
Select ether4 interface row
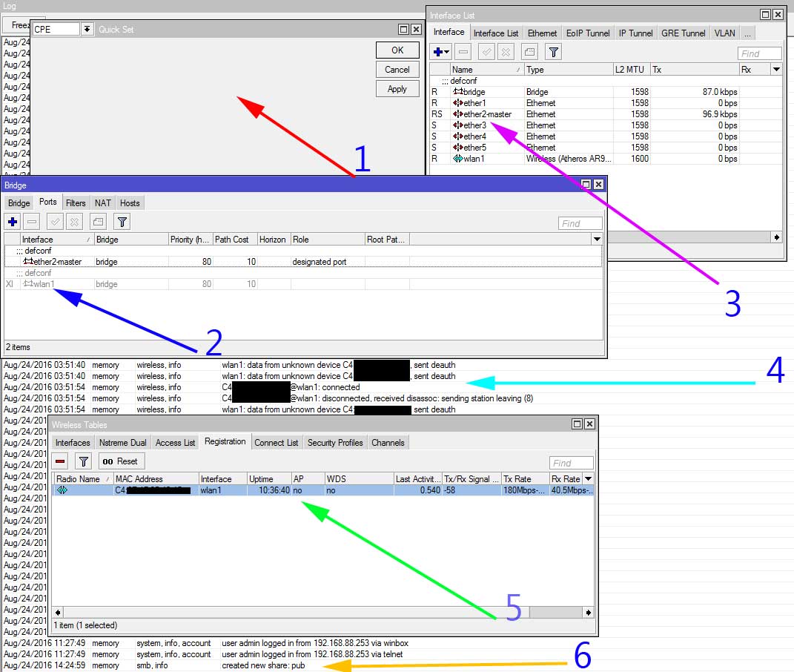[x=606, y=136]
